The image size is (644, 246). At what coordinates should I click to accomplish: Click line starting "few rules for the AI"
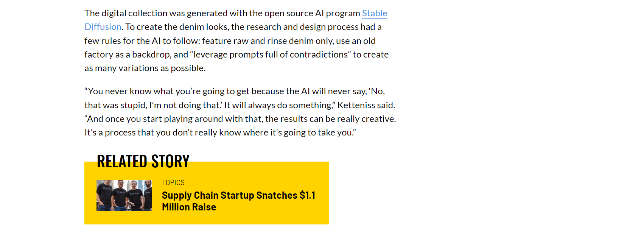point(230,41)
